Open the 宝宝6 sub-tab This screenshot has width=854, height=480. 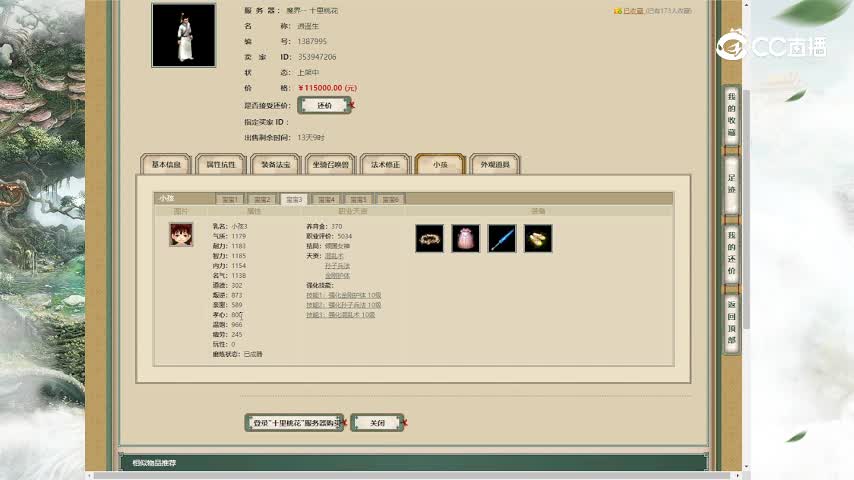tap(391, 199)
